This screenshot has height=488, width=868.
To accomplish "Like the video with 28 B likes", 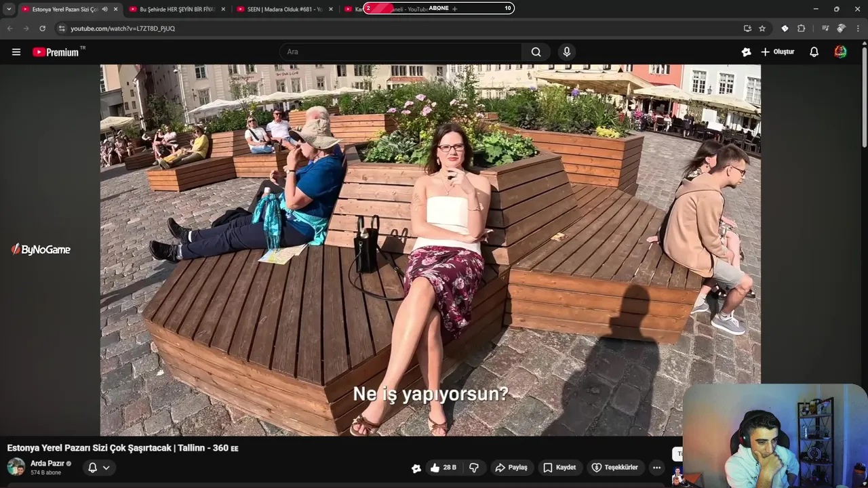I will pos(444,468).
